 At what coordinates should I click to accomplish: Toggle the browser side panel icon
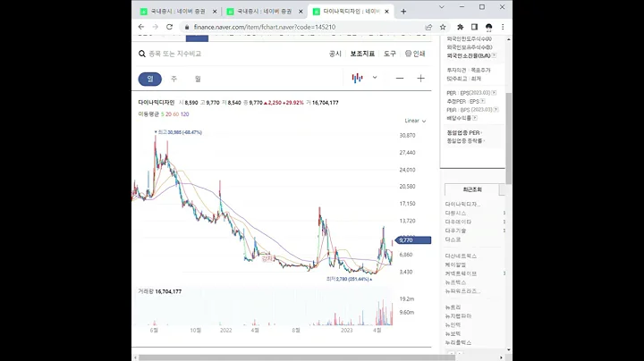pyautogui.click(x=474, y=27)
